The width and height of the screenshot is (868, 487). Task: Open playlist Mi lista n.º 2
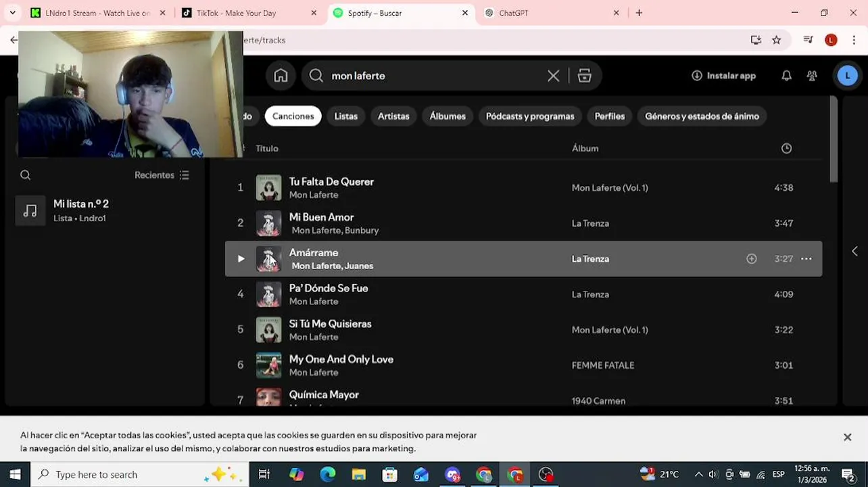tap(105, 210)
